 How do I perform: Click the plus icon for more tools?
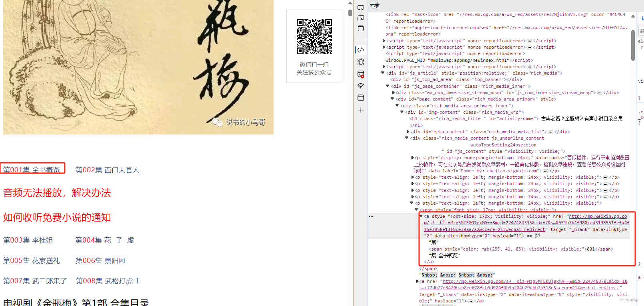pyautogui.click(x=361, y=110)
